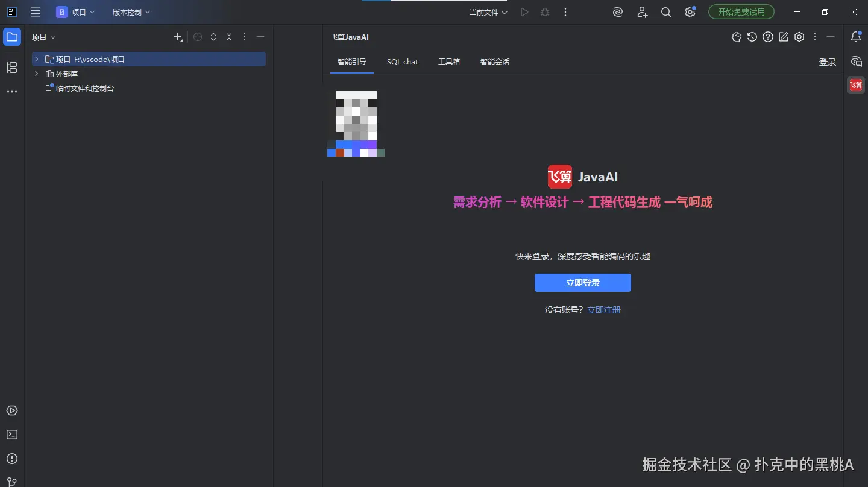Open notifications bell icon
868x487 pixels.
point(856,37)
